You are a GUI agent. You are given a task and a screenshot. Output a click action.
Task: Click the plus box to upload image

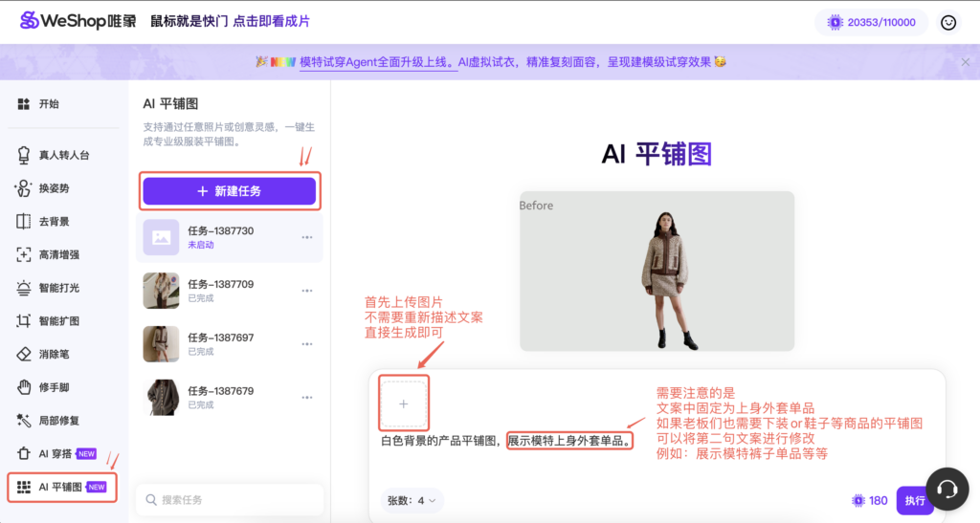[403, 403]
